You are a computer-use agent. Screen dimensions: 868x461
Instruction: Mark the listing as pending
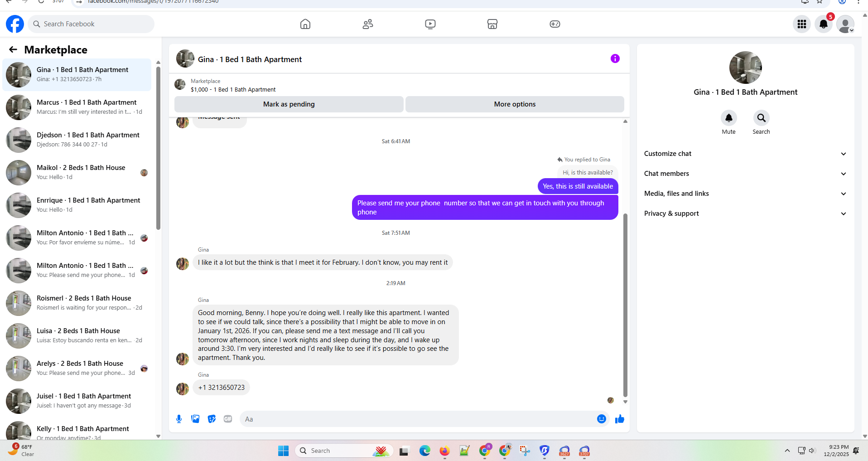[289, 104]
